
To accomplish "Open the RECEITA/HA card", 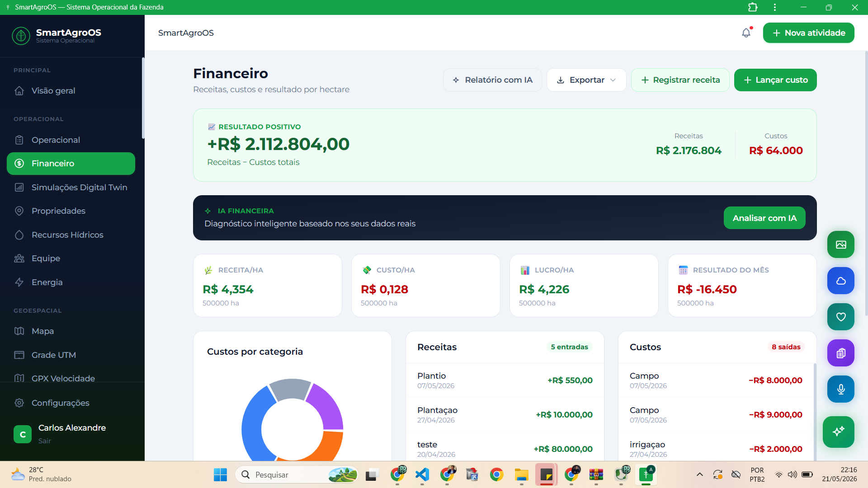I will [268, 286].
